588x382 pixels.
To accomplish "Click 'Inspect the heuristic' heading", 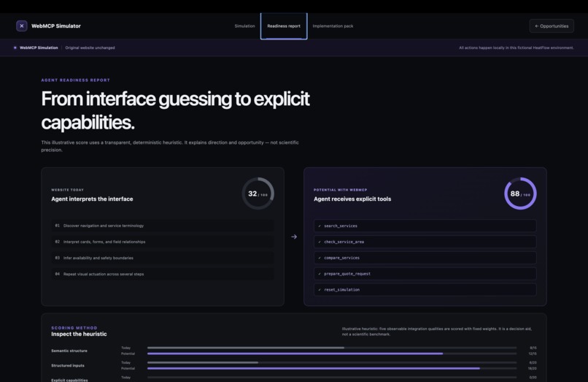I will (79, 334).
